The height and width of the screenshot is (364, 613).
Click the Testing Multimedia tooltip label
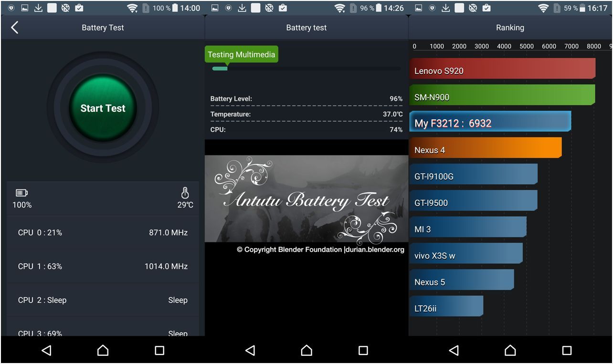[241, 54]
